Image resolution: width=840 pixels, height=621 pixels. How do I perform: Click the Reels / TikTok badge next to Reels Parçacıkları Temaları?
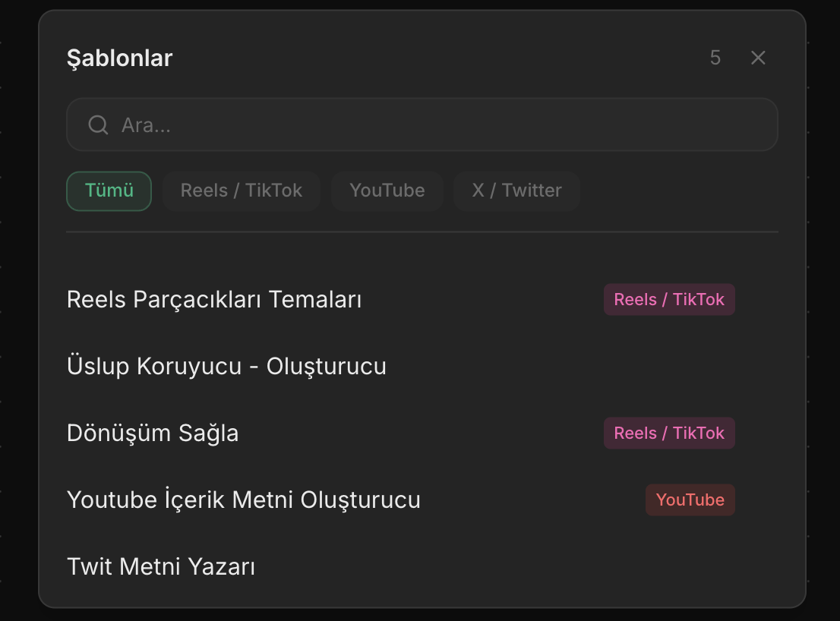click(x=669, y=299)
